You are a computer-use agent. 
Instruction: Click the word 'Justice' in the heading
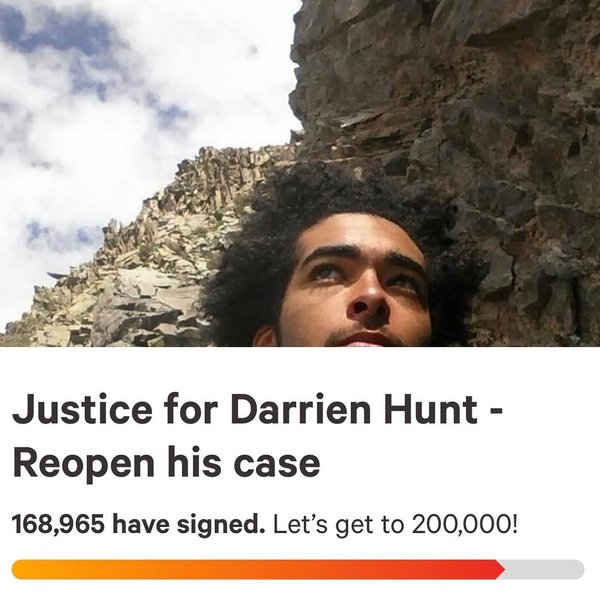[x=82, y=410]
